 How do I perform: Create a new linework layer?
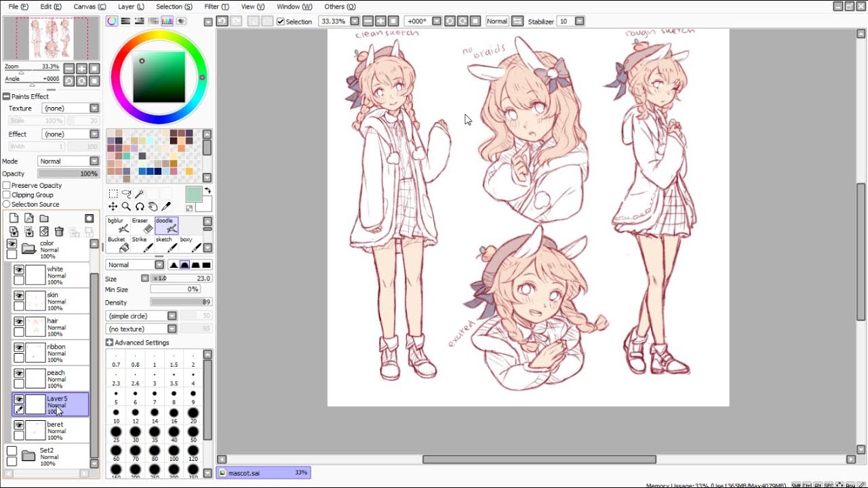(x=29, y=218)
